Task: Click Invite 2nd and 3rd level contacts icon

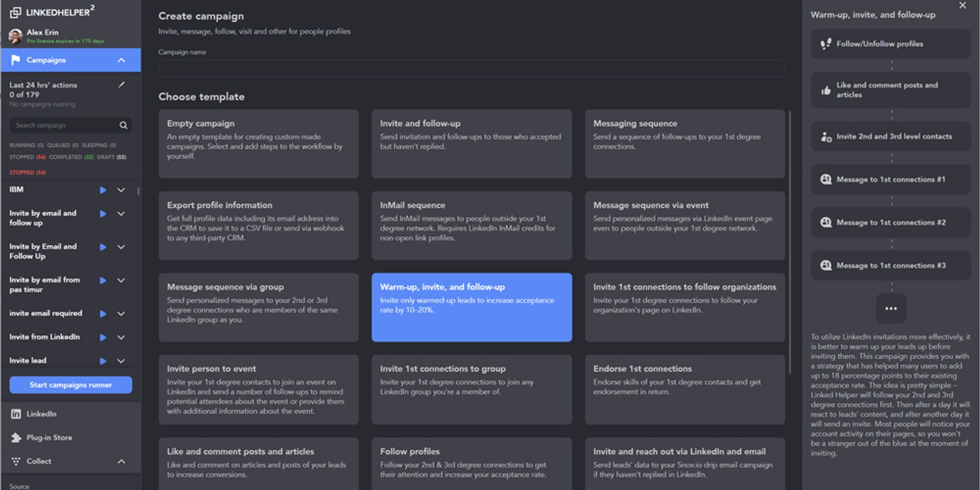Action: pos(826,137)
